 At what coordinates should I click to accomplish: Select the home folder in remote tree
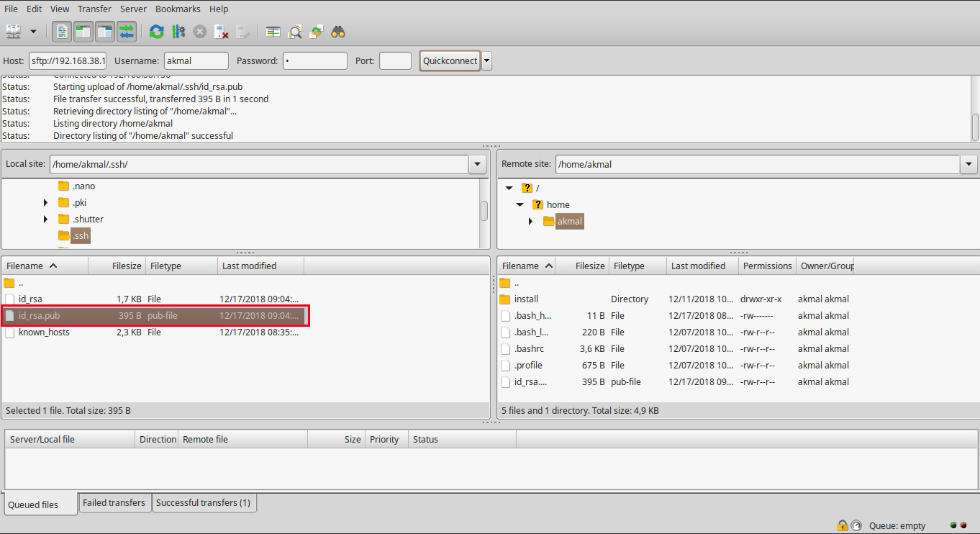point(551,204)
